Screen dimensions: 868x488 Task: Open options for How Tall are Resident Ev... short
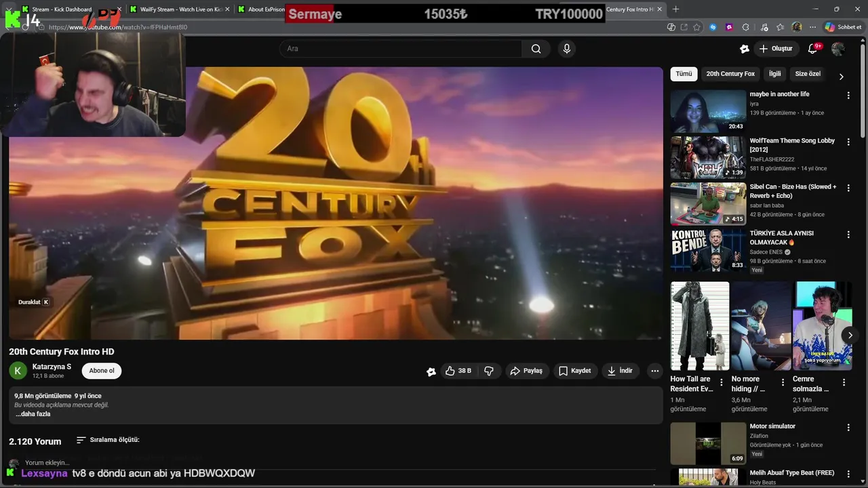[722, 382]
